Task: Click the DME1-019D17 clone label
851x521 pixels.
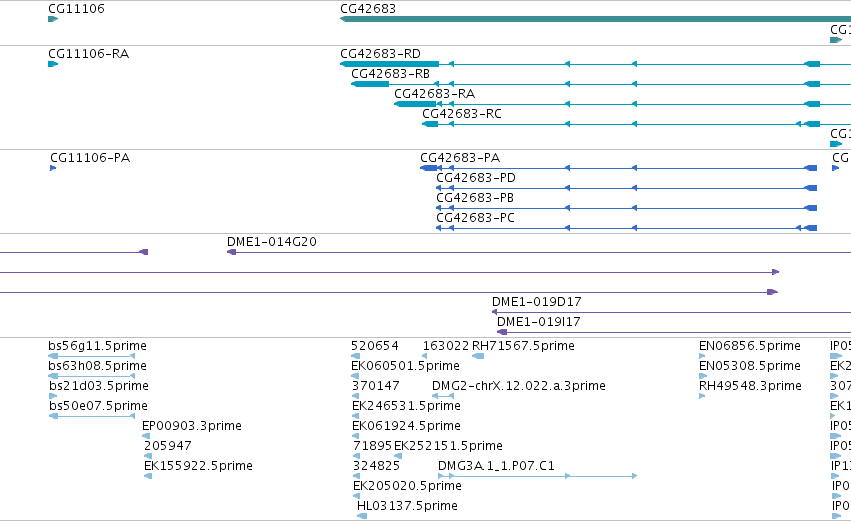Action: point(537,302)
